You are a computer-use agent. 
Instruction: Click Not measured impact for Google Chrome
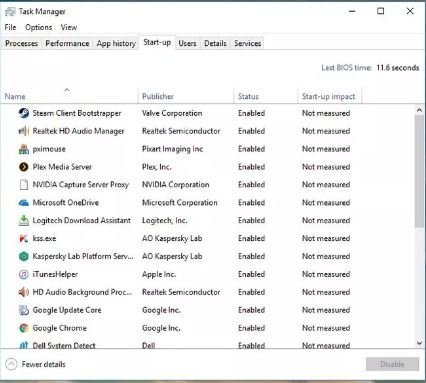click(x=326, y=328)
